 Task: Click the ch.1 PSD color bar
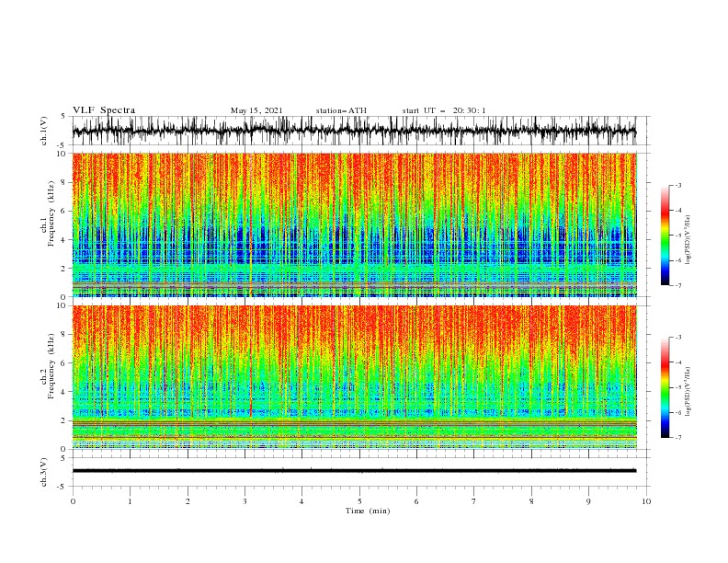pos(665,236)
